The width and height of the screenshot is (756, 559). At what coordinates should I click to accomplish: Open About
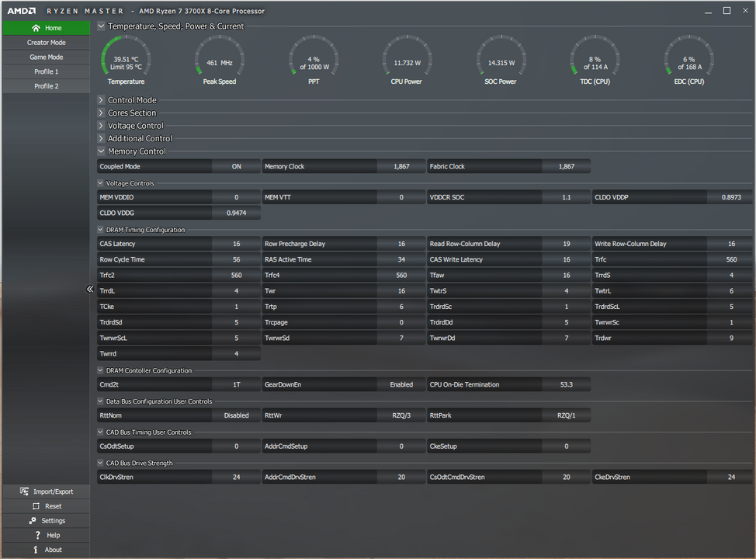point(47,550)
